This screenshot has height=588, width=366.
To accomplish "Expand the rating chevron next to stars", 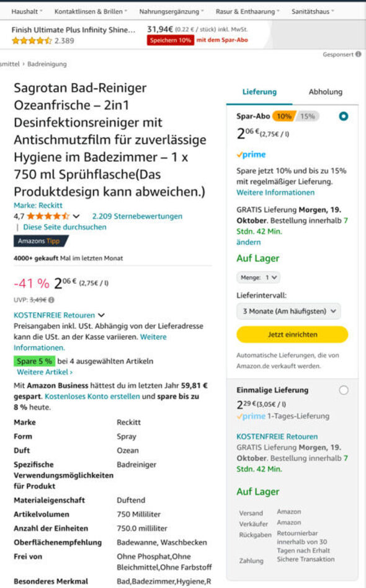I will pos(76,216).
